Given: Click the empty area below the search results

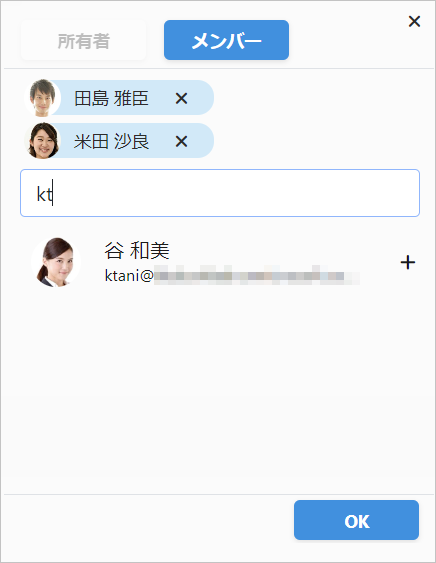Looking at the screenshot, I should [218, 391].
